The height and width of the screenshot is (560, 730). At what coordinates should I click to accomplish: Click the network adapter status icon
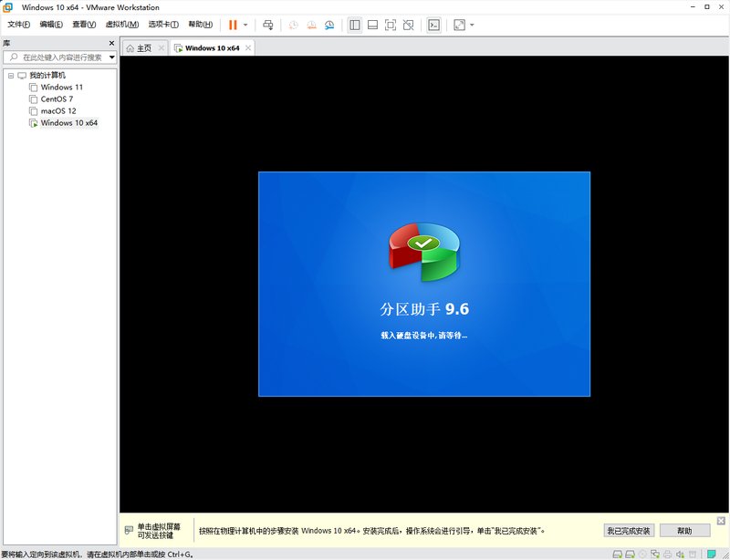coord(655,555)
